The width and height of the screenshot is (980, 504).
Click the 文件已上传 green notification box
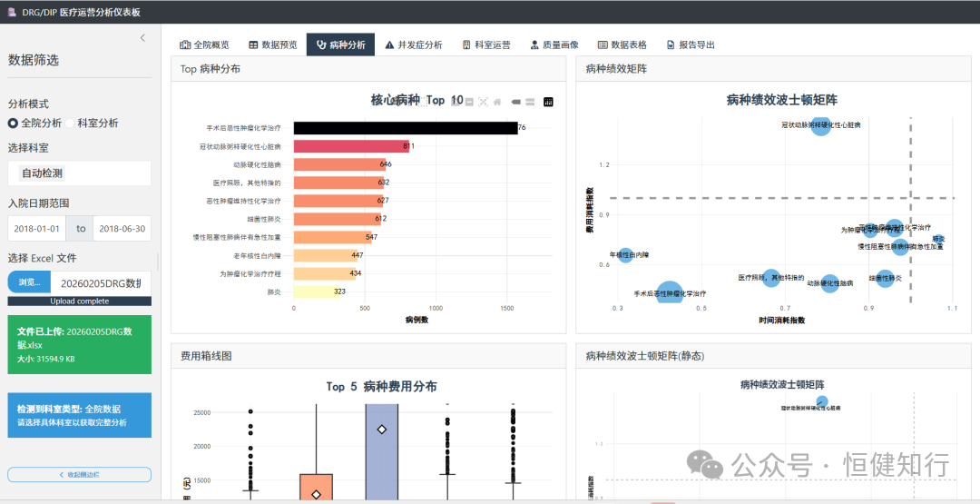pyautogui.click(x=79, y=344)
